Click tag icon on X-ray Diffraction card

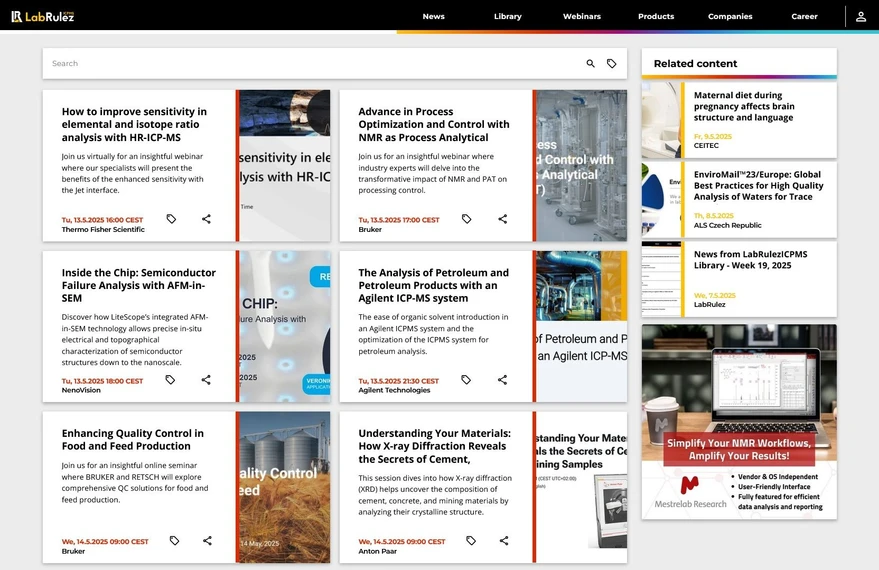pos(471,540)
